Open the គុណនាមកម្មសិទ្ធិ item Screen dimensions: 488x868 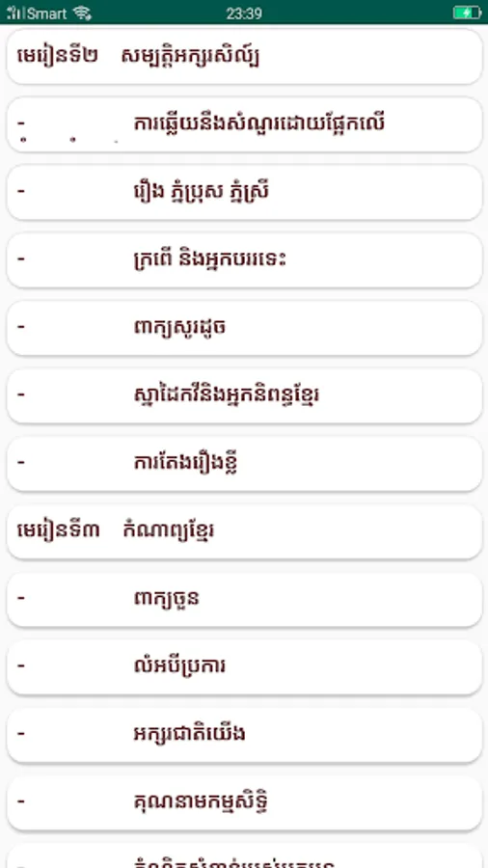(244, 802)
